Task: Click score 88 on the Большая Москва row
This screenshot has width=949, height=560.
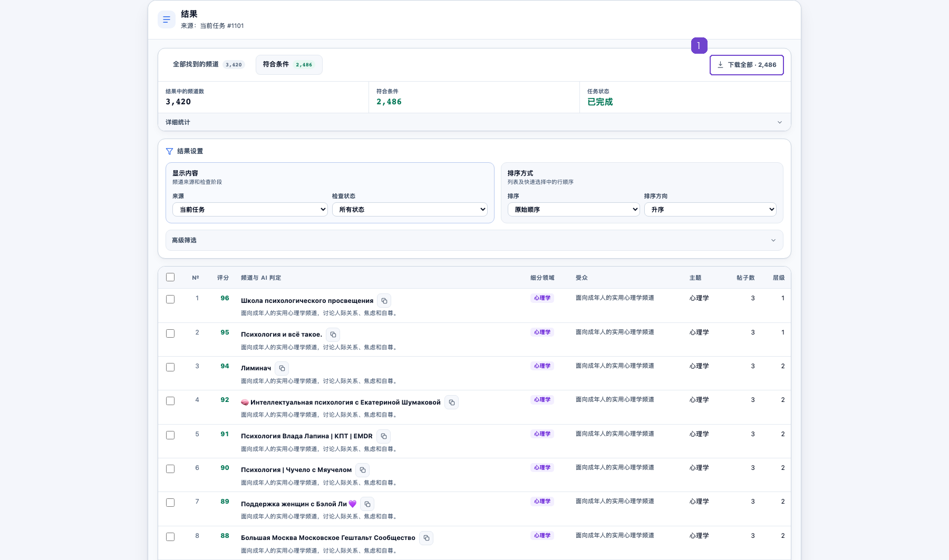Action: coord(225,536)
